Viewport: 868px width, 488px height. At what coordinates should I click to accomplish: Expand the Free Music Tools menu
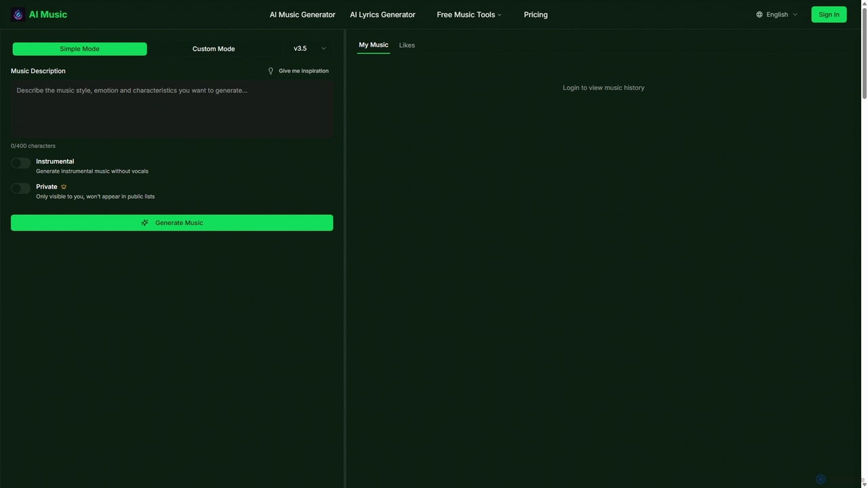(469, 14)
